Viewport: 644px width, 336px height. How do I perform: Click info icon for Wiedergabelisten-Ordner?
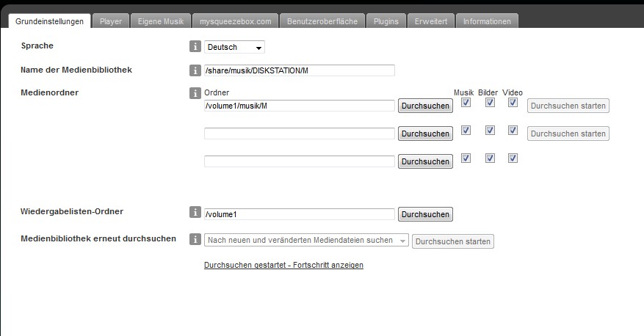point(195,212)
